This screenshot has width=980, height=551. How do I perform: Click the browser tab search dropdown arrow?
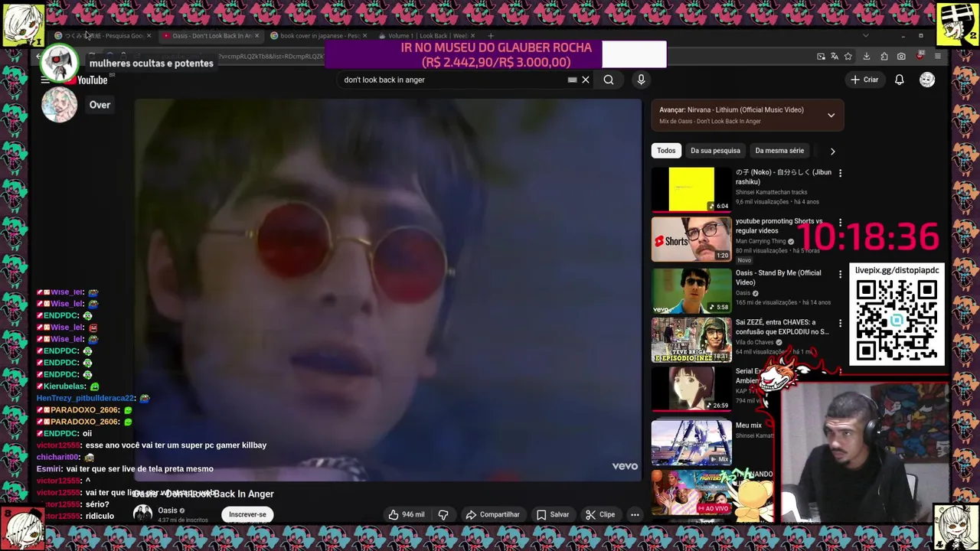pyautogui.click(x=866, y=35)
